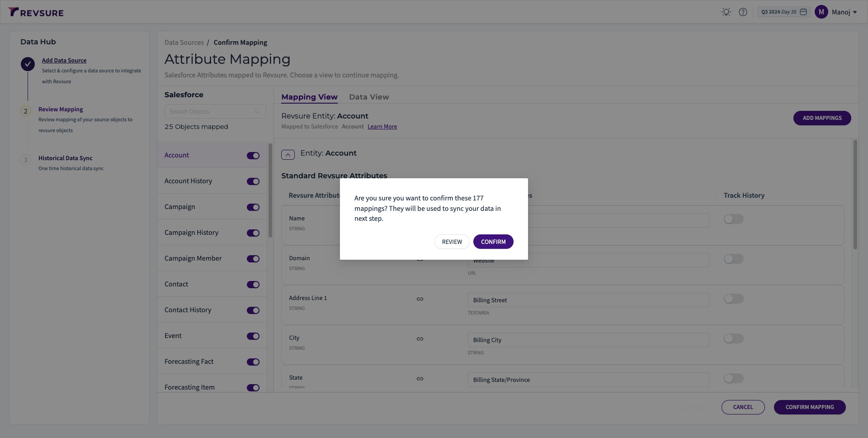Open the Add Data Source step link
868x438 pixels.
(64, 60)
